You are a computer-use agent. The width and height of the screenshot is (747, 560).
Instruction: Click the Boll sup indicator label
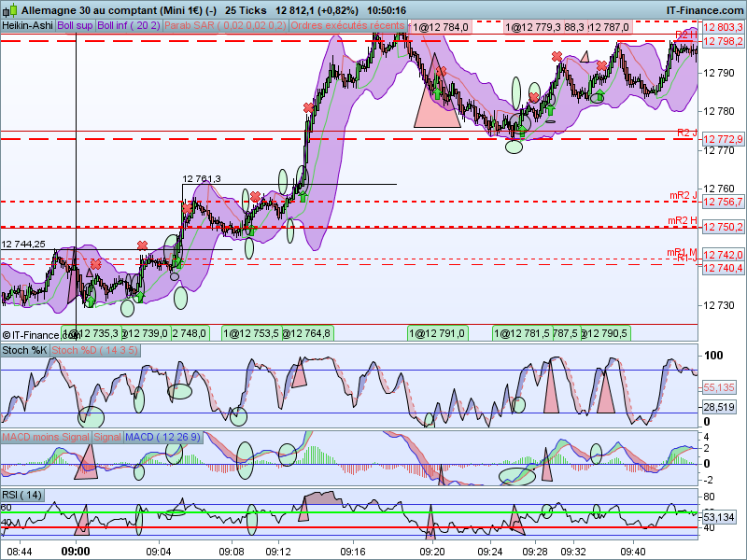point(76,25)
